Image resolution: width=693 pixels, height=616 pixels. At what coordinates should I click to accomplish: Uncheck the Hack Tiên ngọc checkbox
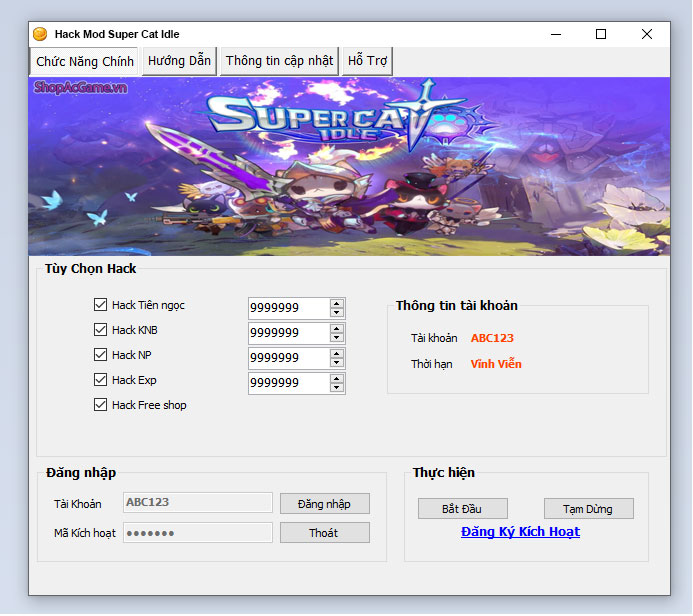(x=100, y=305)
